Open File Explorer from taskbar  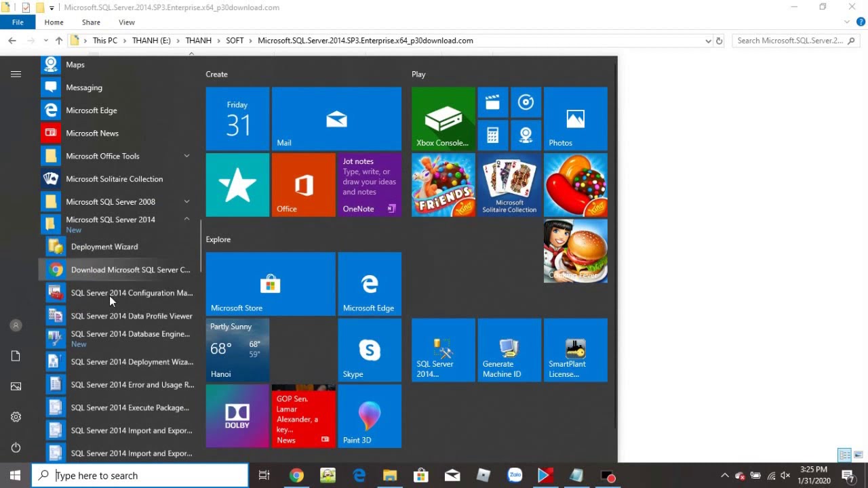[x=390, y=476]
